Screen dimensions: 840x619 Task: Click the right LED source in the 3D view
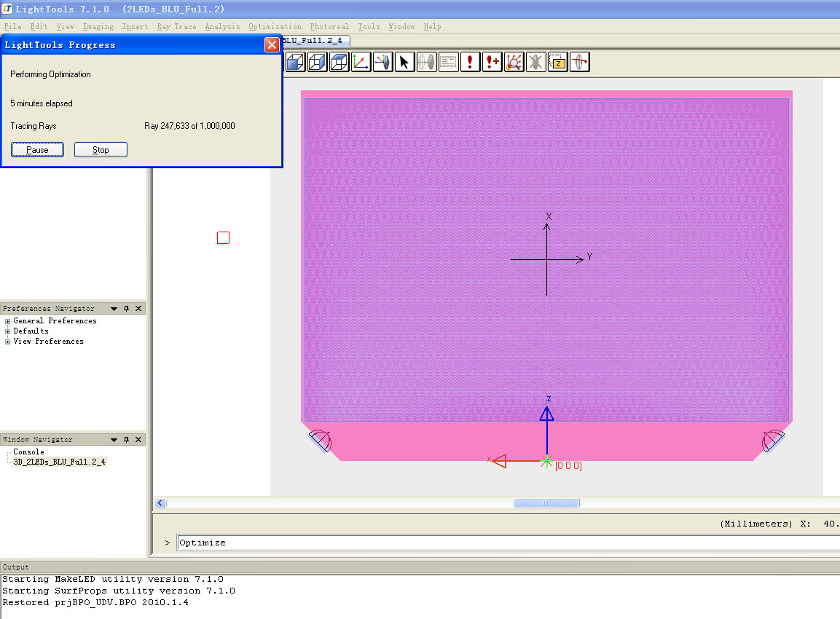[x=773, y=441]
